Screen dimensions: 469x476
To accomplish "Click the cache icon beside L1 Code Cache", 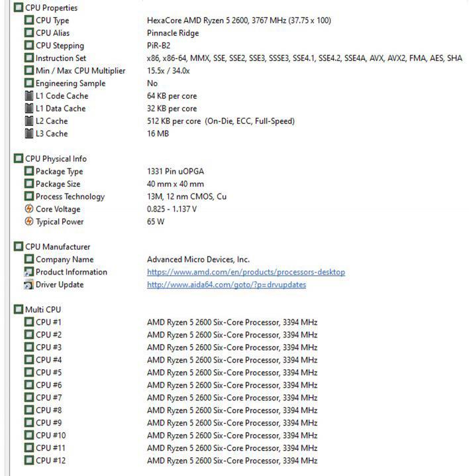I will [x=29, y=96].
